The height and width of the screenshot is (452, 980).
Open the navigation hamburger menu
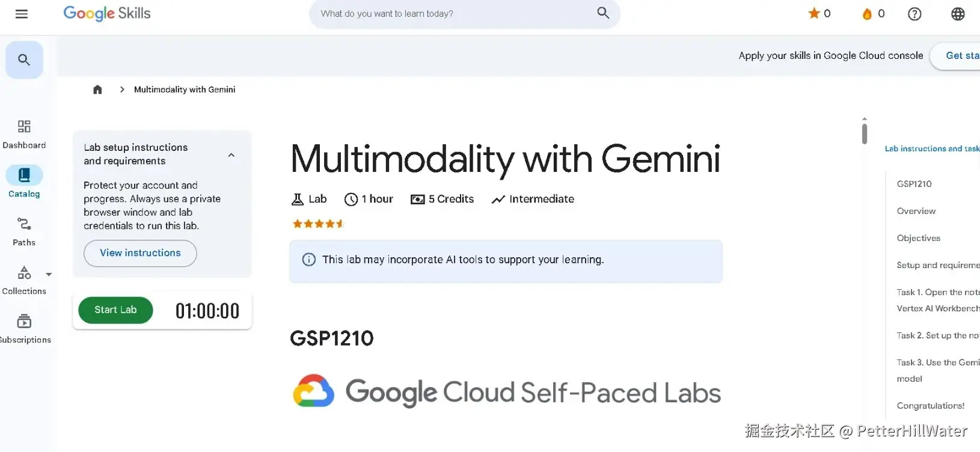21,14
